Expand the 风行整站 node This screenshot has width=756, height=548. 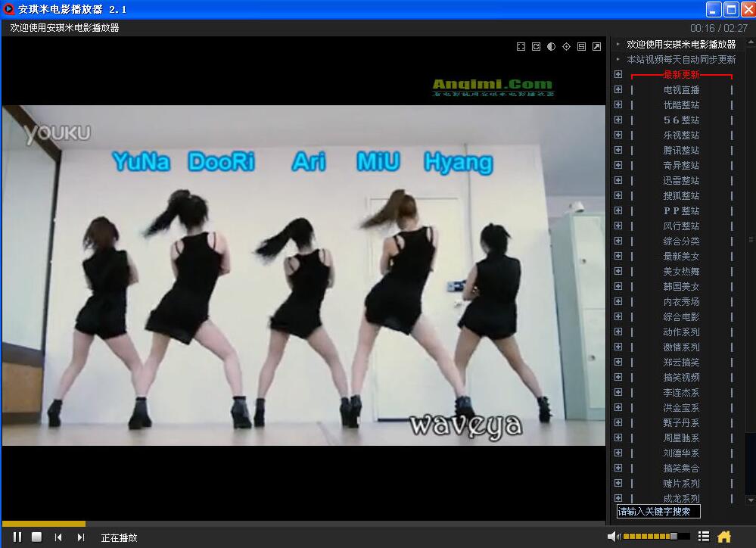tap(618, 226)
